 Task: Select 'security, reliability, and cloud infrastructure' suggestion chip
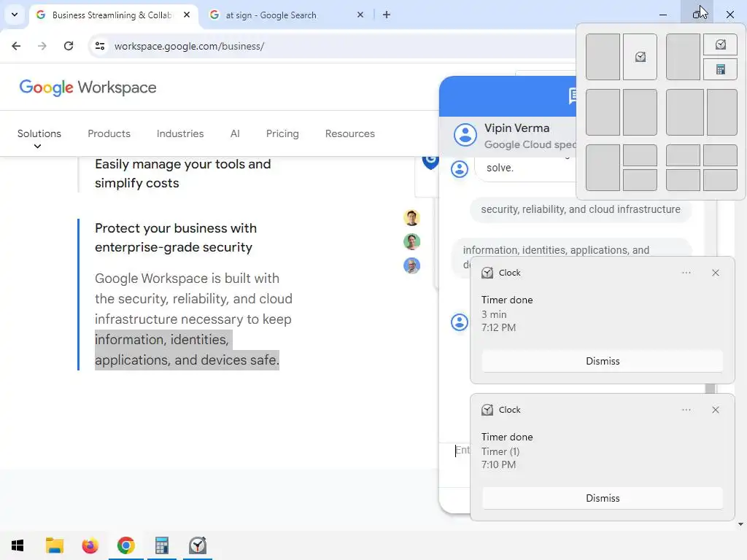pos(581,209)
